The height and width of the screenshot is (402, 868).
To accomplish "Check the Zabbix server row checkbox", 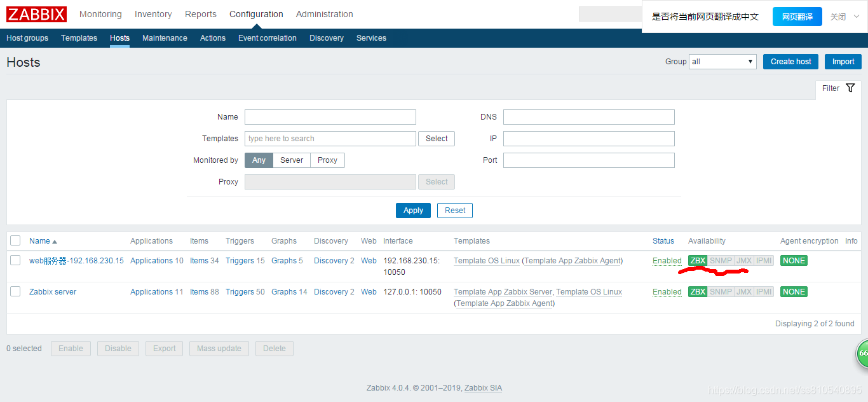I will point(15,291).
